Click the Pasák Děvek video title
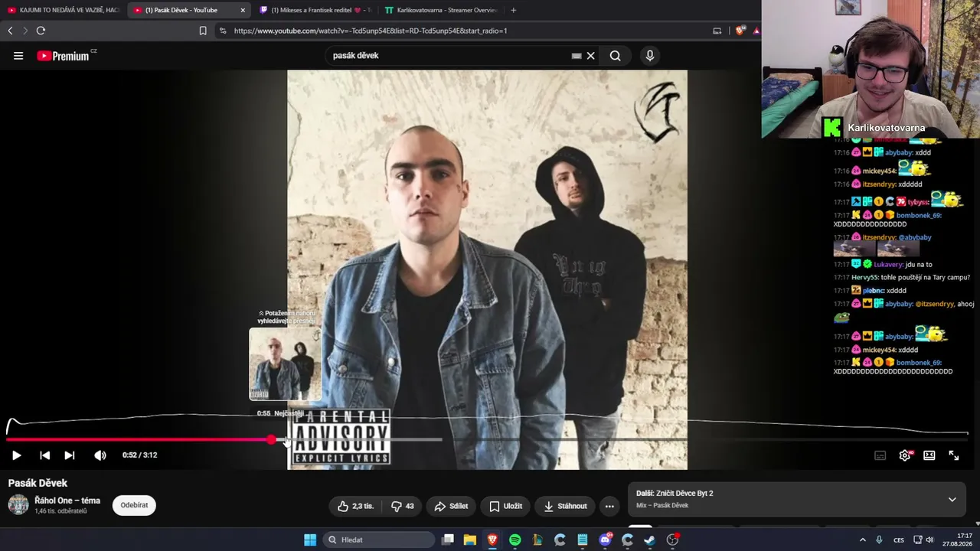980x551 pixels. point(38,484)
